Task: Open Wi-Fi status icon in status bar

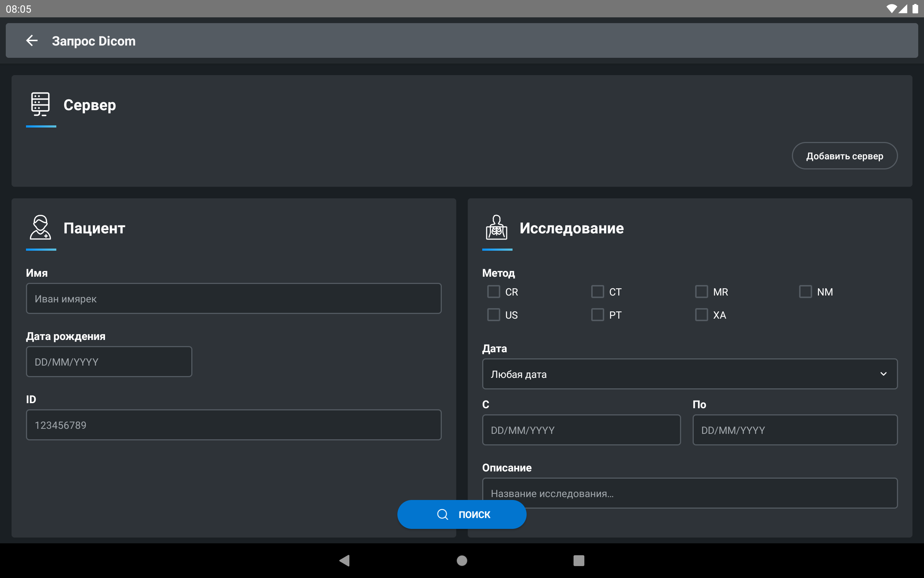Action: tap(892, 8)
